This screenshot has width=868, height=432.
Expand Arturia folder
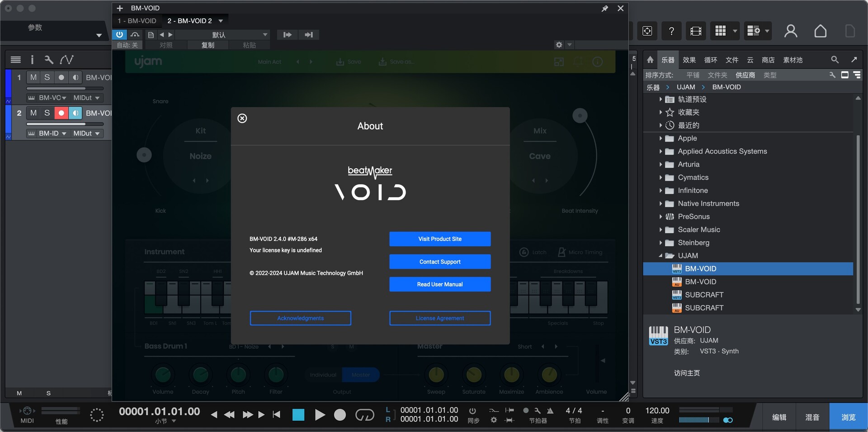(x=660, y=164)
